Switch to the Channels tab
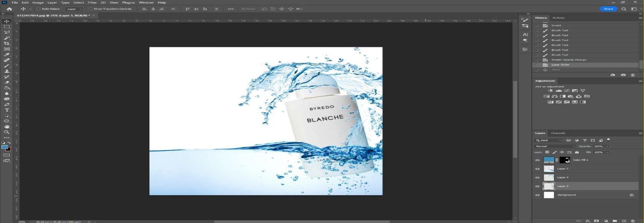This screenshot has width=644, height=223. click(558, 133)
